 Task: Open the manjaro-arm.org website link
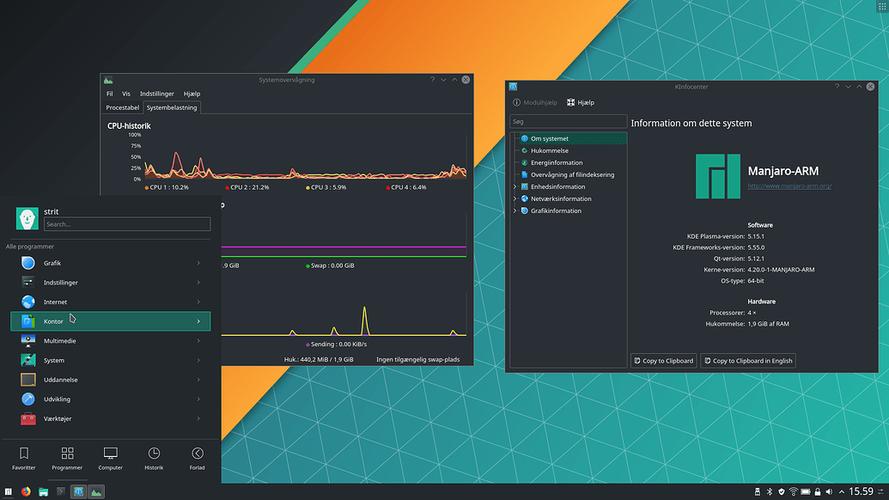[x=789, y=186]
